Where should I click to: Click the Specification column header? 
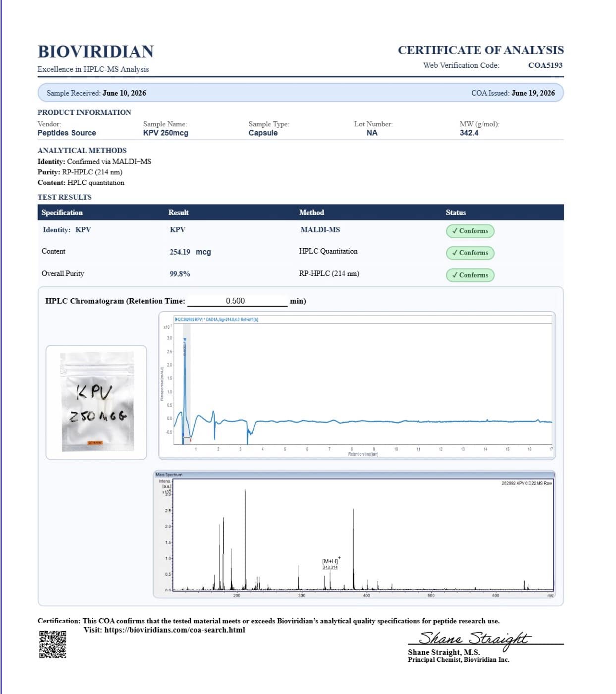coord(62,213)
